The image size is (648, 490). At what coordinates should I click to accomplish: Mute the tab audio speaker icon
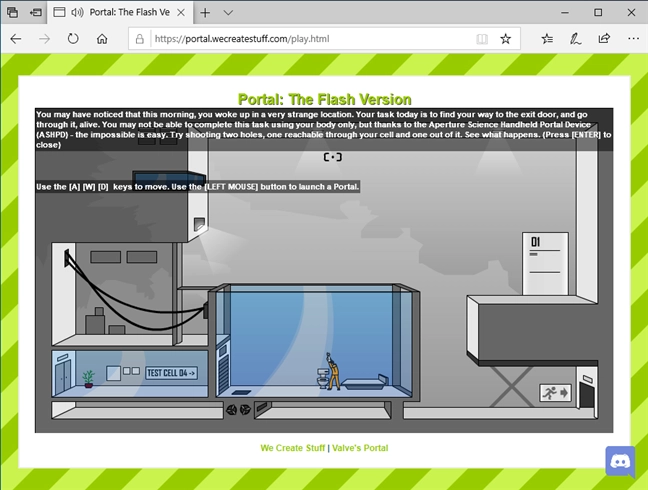point(77,12)
